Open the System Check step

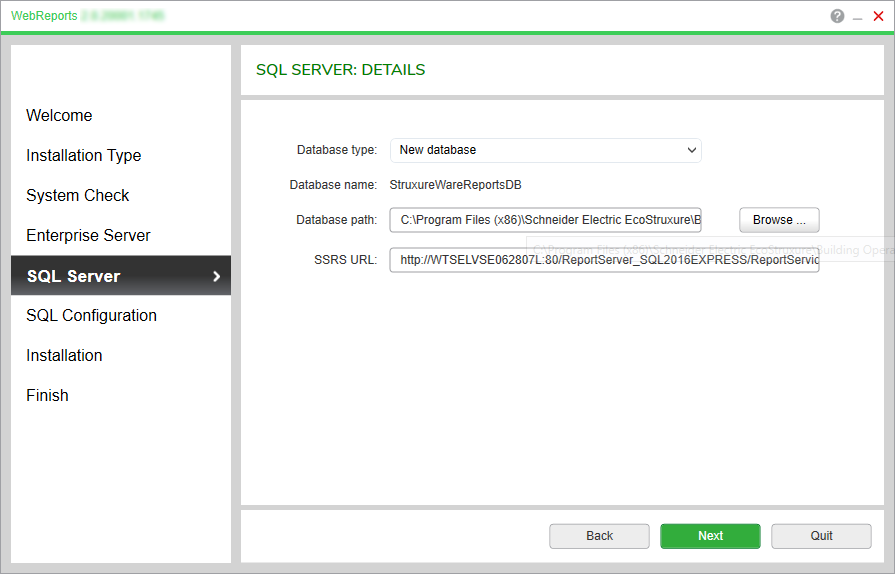[78, 196]
